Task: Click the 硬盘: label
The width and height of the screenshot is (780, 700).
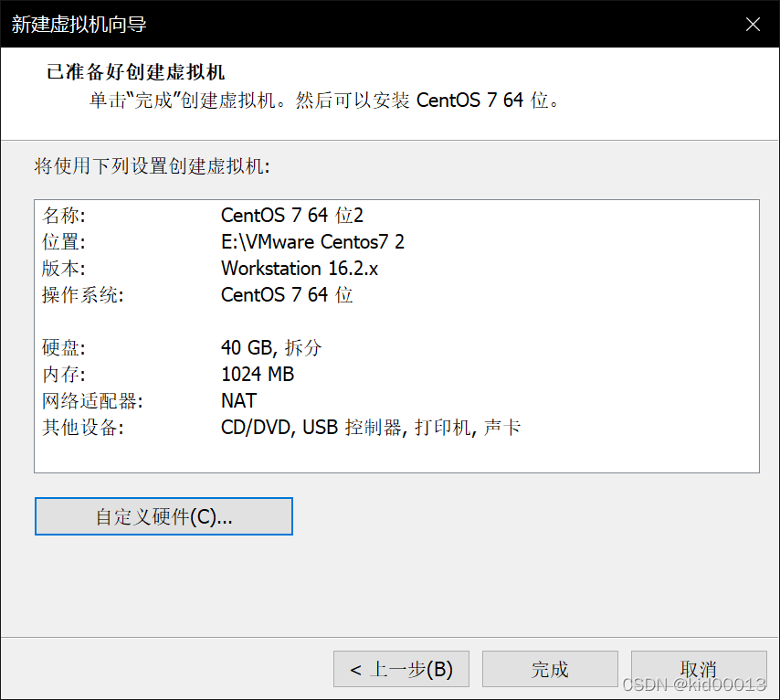Action: click(x=64, y=347)
